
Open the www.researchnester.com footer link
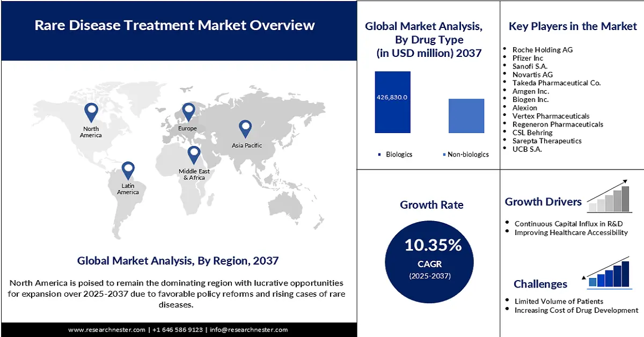point(107,329)
